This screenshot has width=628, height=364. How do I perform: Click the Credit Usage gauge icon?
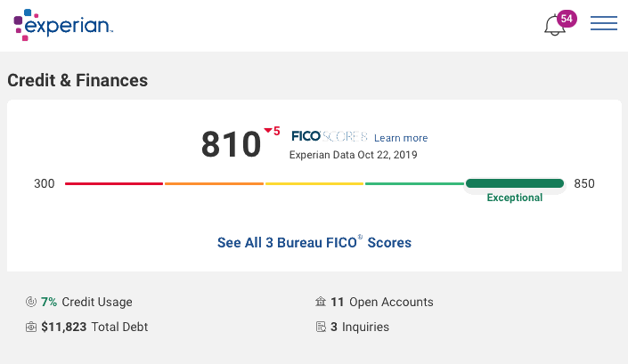(x=31, y=302)
